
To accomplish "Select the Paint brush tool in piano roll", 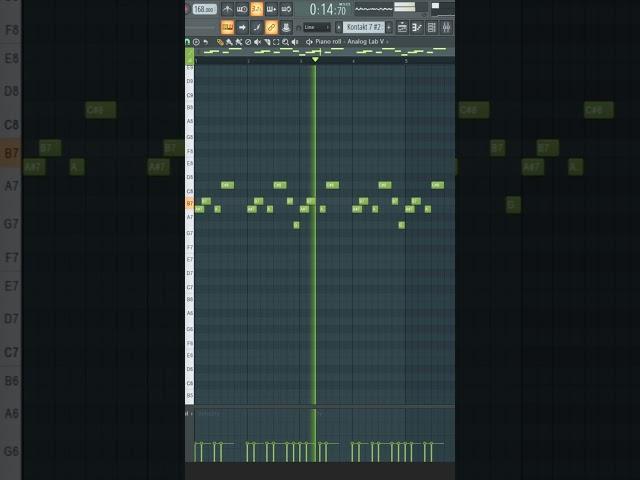I will (x=229, y=42).
